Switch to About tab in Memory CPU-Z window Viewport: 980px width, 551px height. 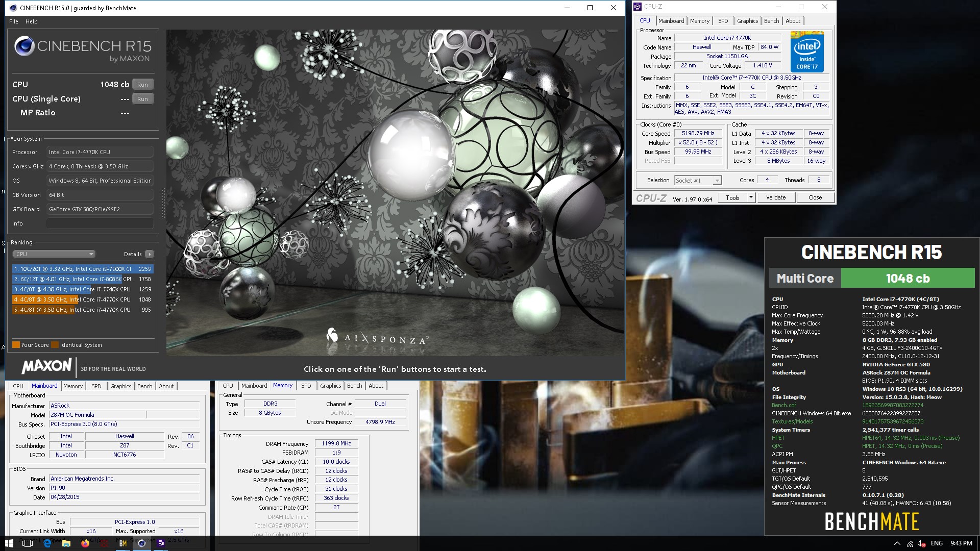click(376, 386)
